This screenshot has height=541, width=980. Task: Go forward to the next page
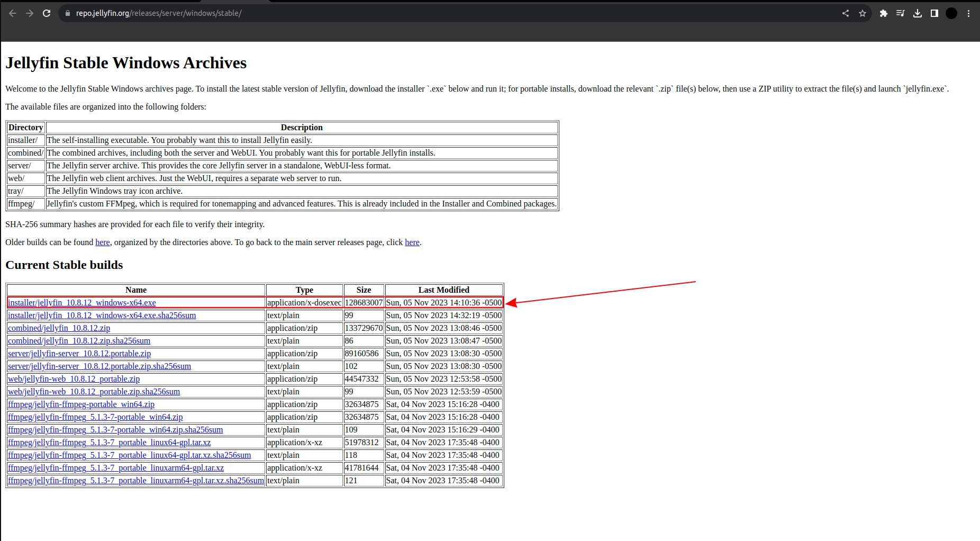point(30,13)
